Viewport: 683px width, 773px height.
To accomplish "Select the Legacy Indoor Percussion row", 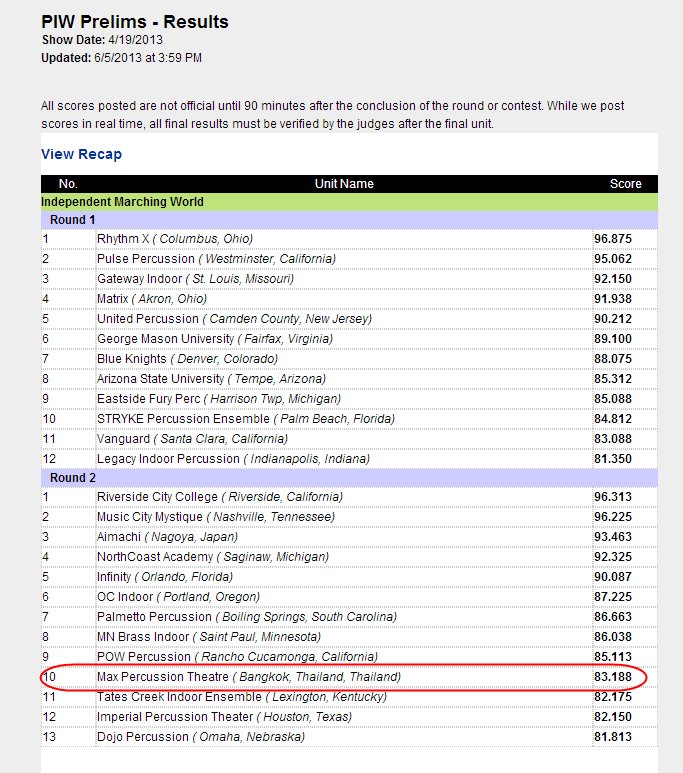I will click(349, 459).
